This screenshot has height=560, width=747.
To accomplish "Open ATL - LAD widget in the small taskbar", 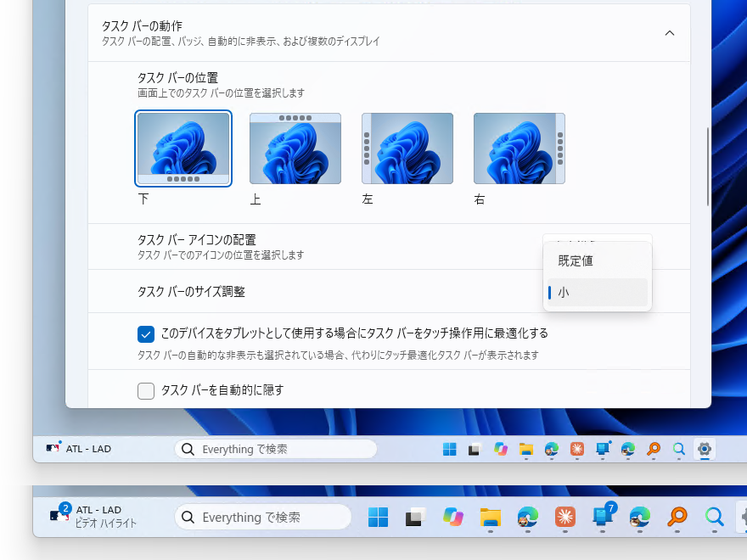I will [x=79, y=449].
